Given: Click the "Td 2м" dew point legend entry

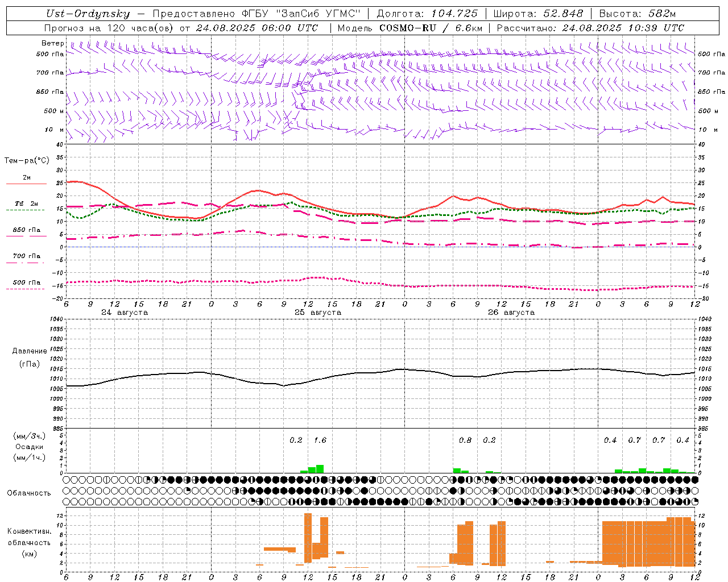Looking at the screenshot, I should (x=27, y=203).
